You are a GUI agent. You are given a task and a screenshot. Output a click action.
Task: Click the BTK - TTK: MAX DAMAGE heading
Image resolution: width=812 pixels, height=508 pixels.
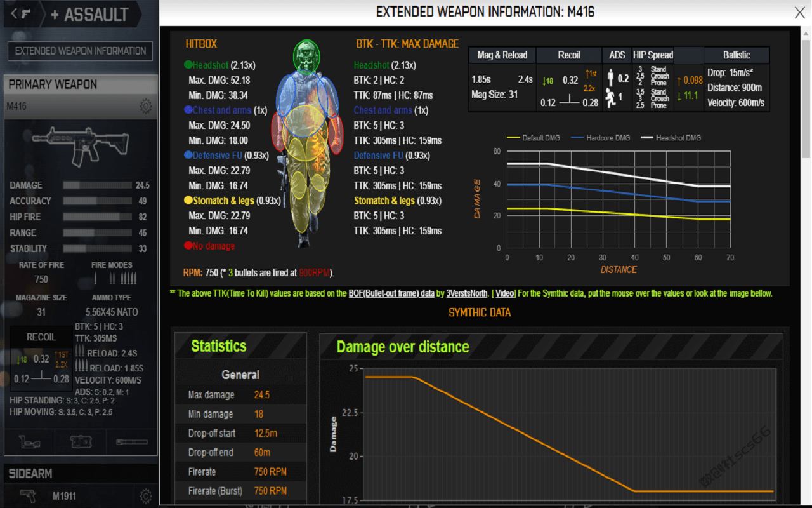(x=407, y=44)
